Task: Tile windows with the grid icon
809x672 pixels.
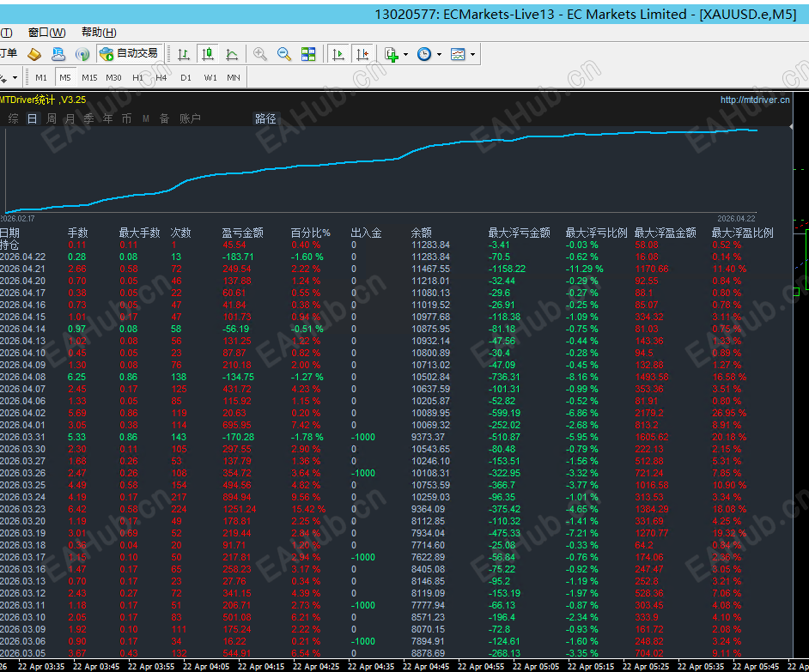Action: point(308,54)
